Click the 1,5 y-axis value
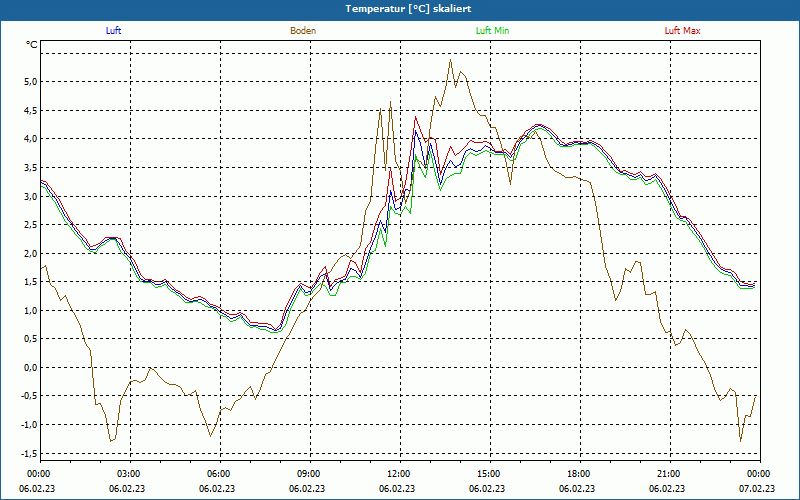Viewport: 800px width, 500px height. pos(30,282)
